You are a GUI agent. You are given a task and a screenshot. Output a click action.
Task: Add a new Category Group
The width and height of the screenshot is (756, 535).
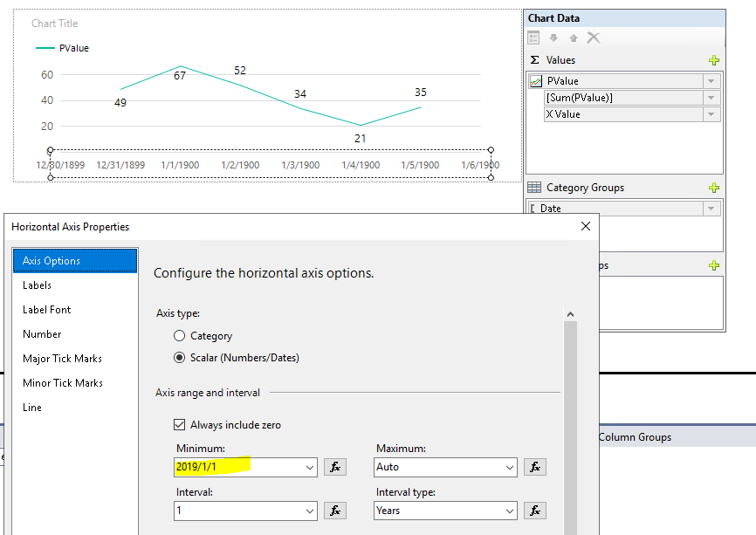pyautogui.click(x=714, y=188)
